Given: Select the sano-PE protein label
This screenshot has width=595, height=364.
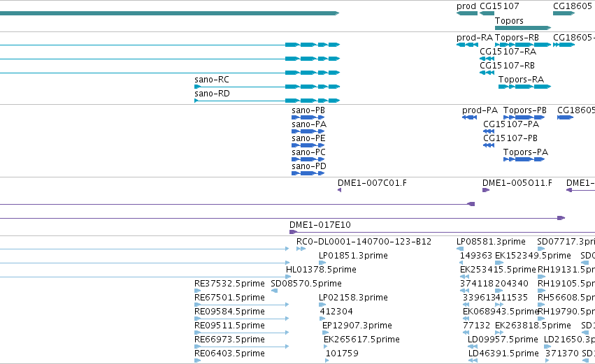Looking at the screenshot, I should tap(308, 138).
